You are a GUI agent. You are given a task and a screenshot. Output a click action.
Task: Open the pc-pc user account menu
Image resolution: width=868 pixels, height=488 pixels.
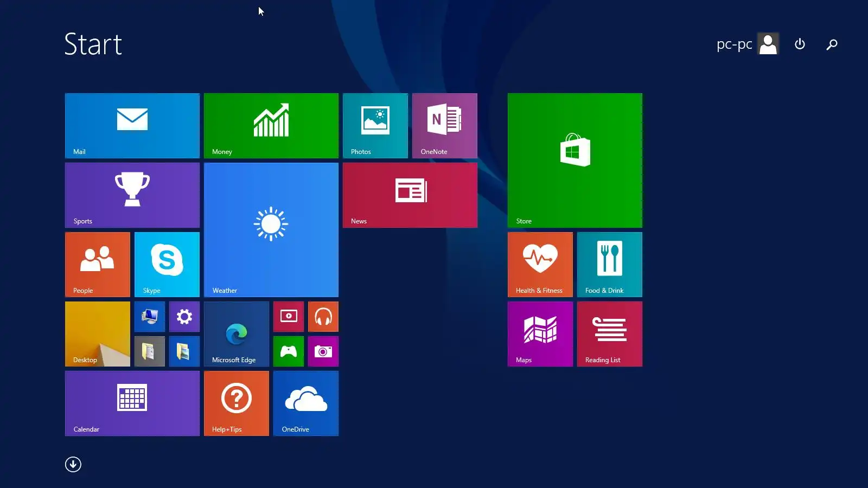click(x=748, y=44)
